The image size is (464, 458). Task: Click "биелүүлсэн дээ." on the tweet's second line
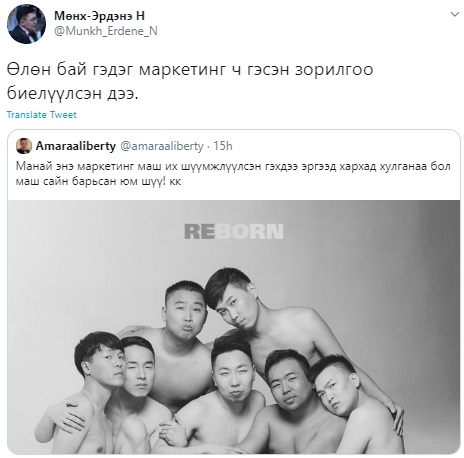coord(72,94)
